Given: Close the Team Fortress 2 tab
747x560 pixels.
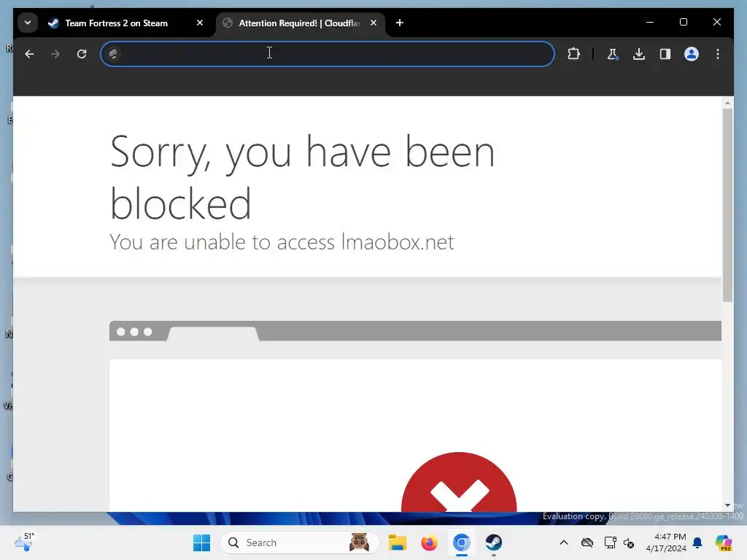Looking at the screenshot, I should (200, 23).
